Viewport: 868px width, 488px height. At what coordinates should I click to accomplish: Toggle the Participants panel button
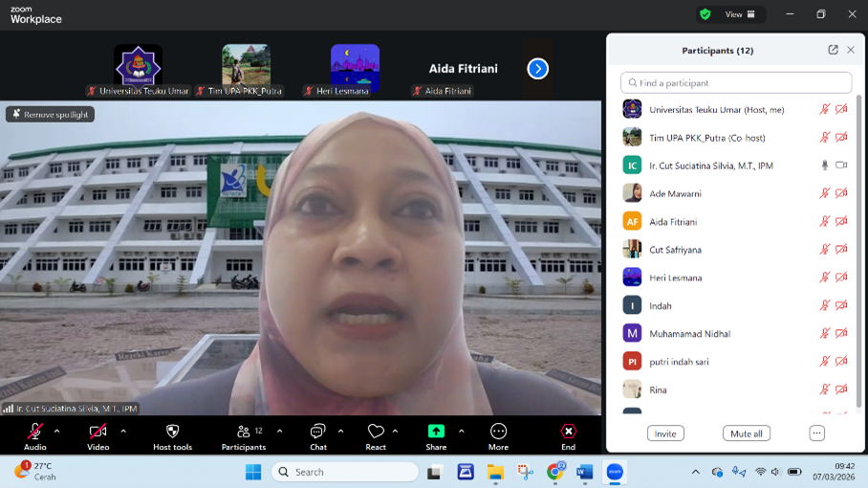click(244, 432)
